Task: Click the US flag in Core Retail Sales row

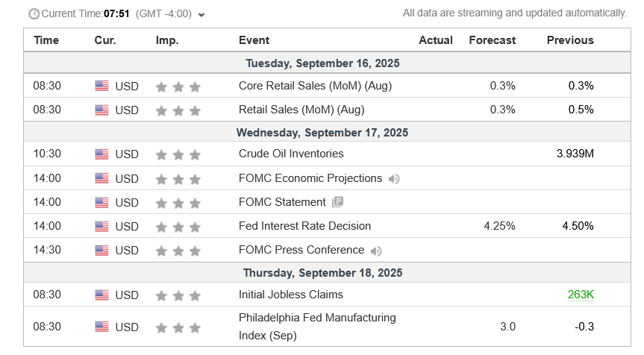Action: pyautogui.click(x=101, y=86)
